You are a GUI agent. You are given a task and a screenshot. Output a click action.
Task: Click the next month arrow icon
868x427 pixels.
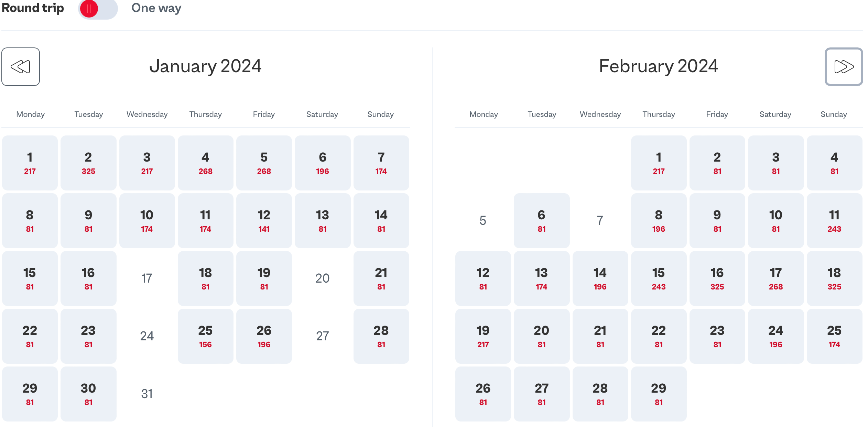click(843, 67)
